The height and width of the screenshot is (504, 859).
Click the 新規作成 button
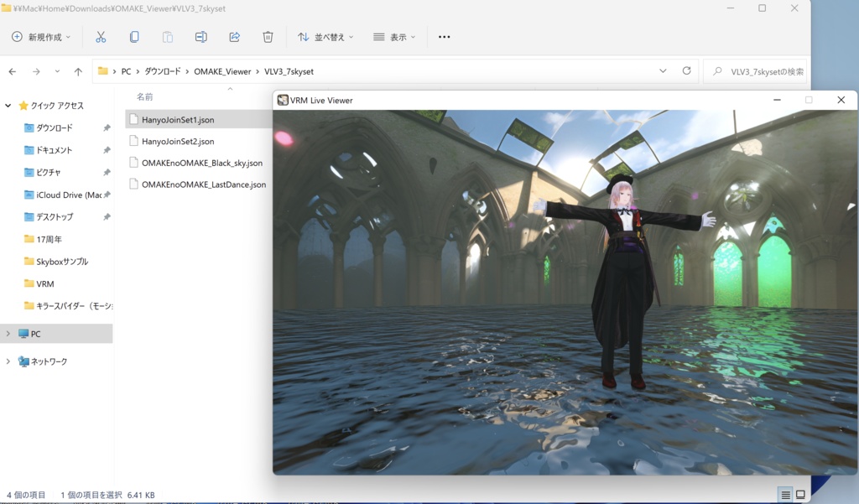[40, 37]
